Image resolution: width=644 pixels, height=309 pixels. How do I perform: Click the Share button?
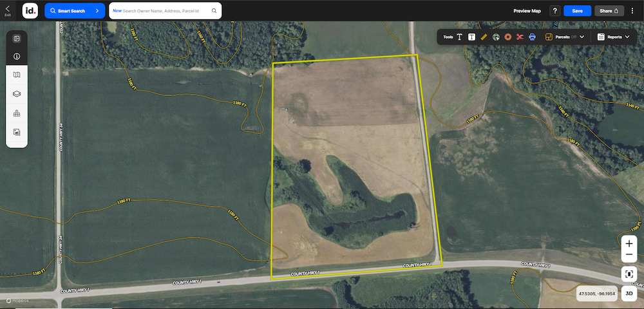point(609,11)
